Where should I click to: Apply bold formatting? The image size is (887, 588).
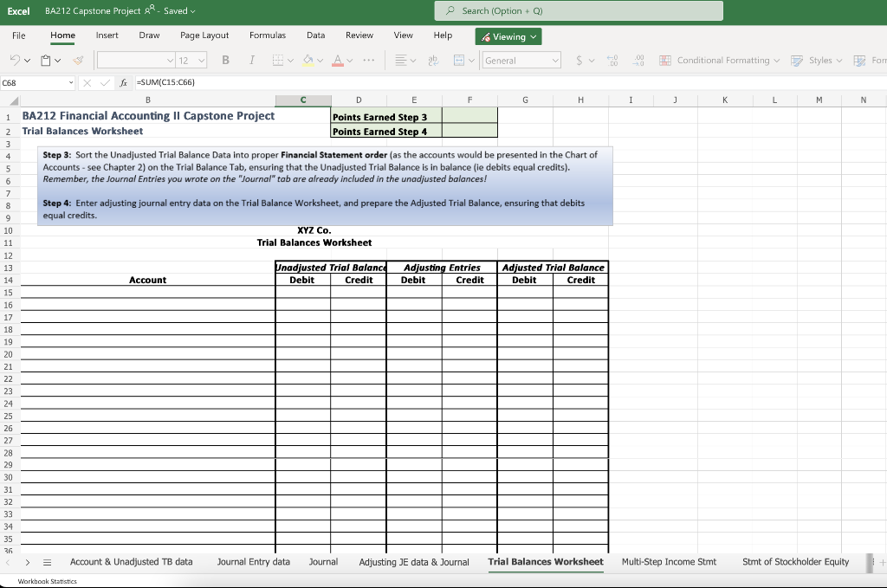[225, 61]
